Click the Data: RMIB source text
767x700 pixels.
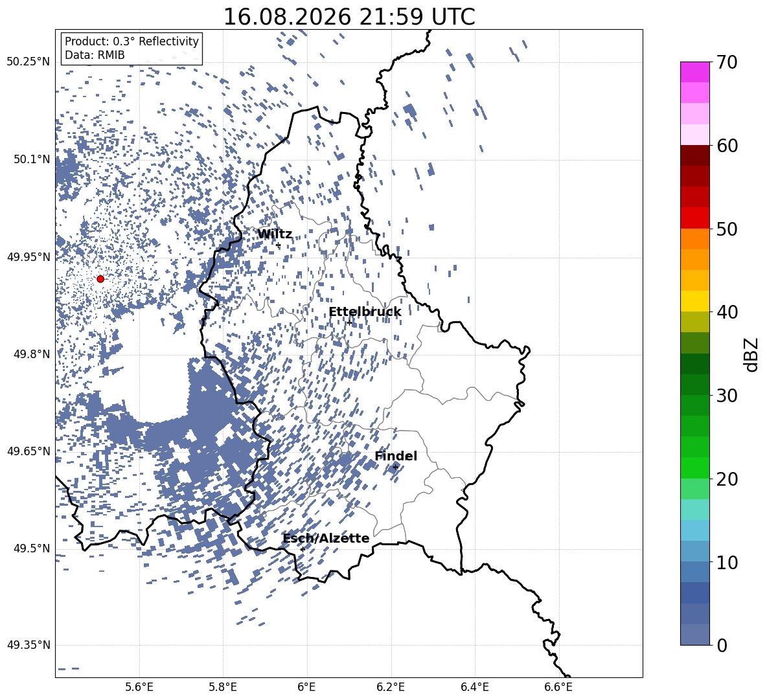[x=95, y=55]
